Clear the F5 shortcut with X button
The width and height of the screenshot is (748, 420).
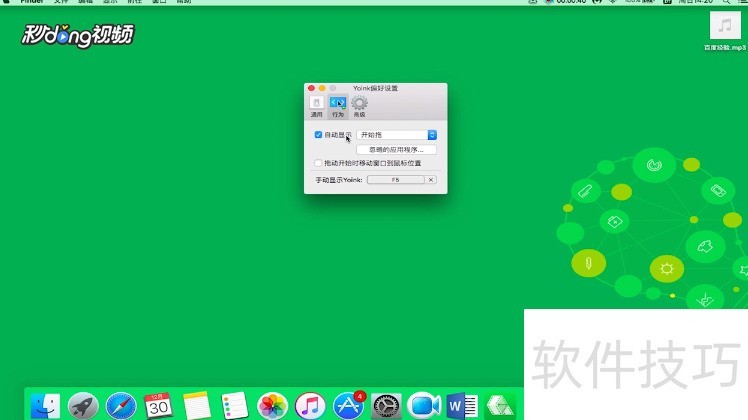tap(431, 180)
